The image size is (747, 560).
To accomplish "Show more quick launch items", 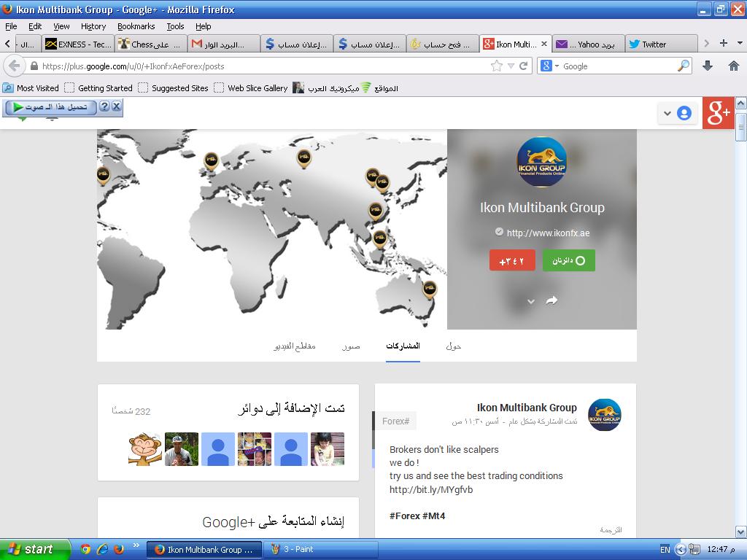I will tap(136, 545).
